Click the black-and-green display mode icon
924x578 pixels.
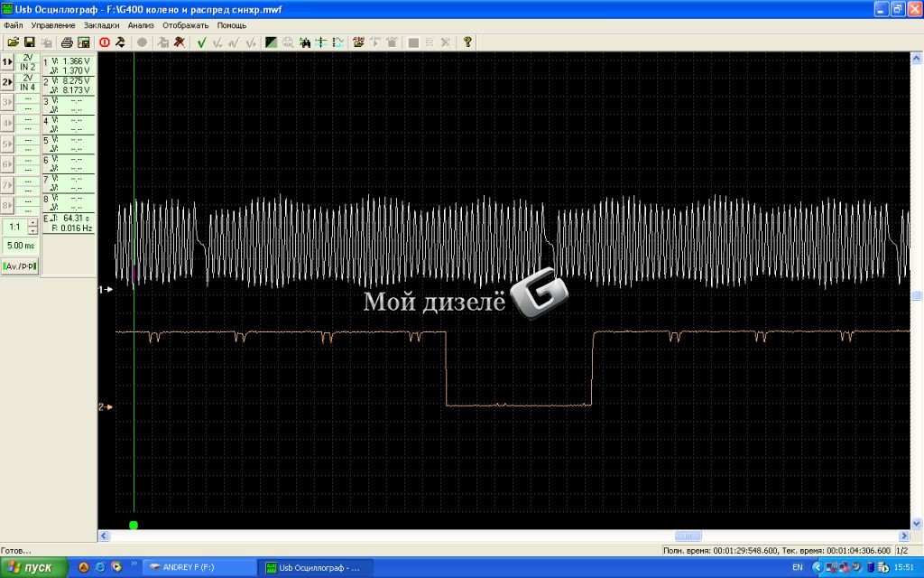point(271,42)
